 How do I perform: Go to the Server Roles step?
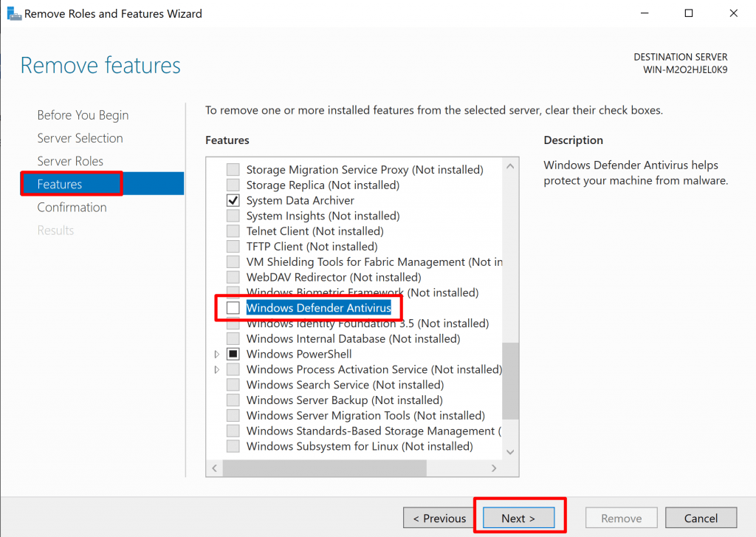[70, 161]
